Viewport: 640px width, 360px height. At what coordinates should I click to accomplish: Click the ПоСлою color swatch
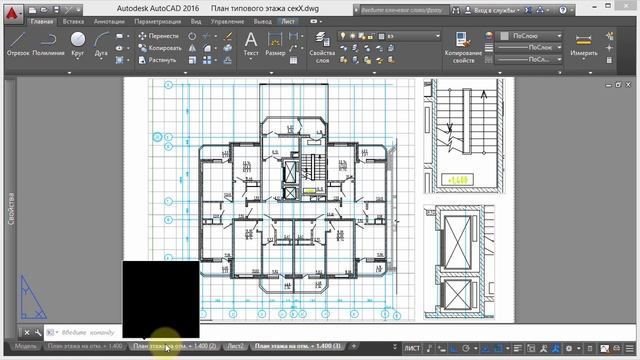[504, 36]
